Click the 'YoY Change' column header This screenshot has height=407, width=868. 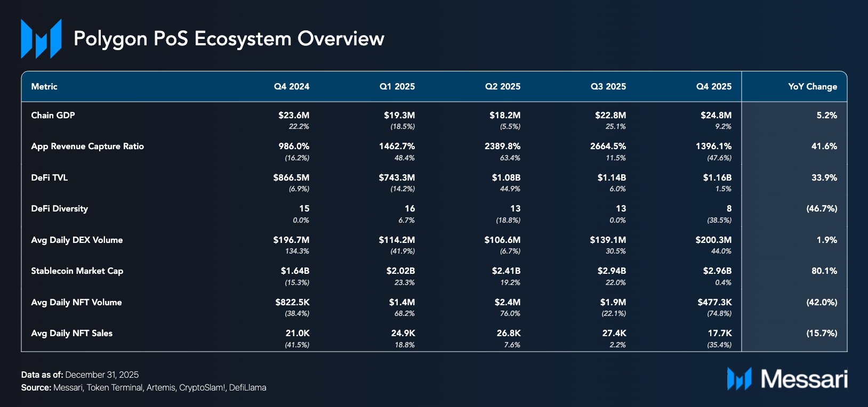click(813, 86)
